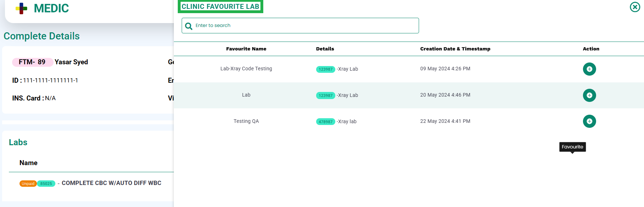The width and height of the screenshot is (644, 207).
Task: Click the 85025 lab code badge
Action: [46, 184]
